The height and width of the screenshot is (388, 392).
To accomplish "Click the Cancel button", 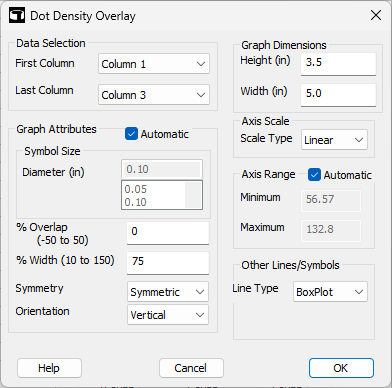I will pos(191,368).
